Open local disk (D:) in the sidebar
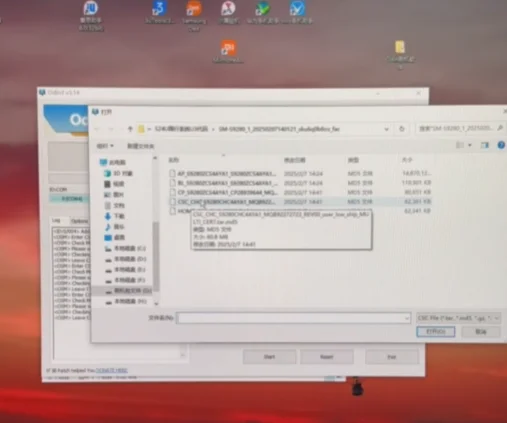This screenshot has height=423, width=507. (125, 259)
